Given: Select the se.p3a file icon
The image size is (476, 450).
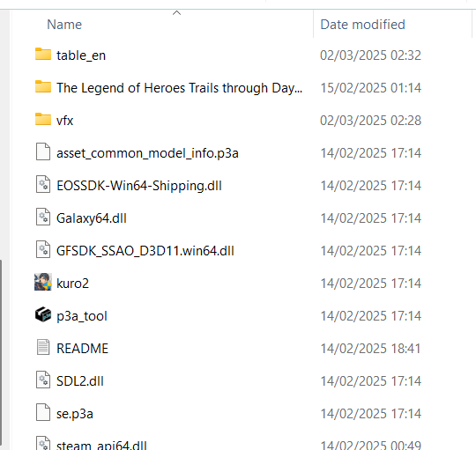Looking at the screenshot, I should (x=43, y=412).
